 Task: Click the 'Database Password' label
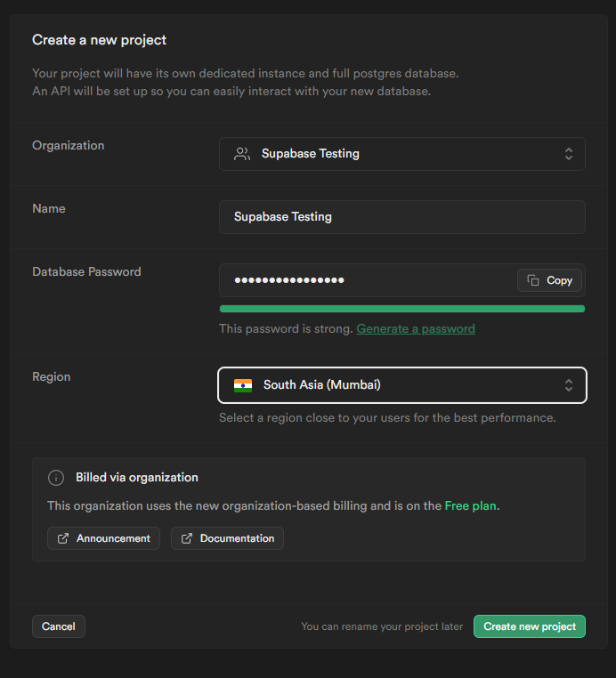[86, 271]
